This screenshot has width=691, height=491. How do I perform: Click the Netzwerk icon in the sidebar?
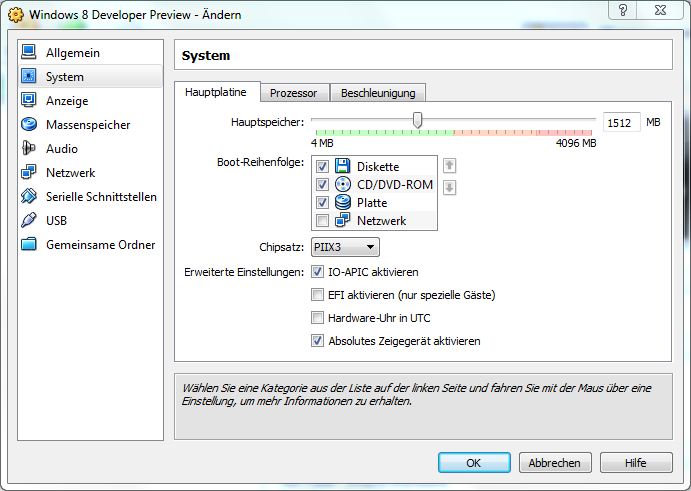pos(29,172)
